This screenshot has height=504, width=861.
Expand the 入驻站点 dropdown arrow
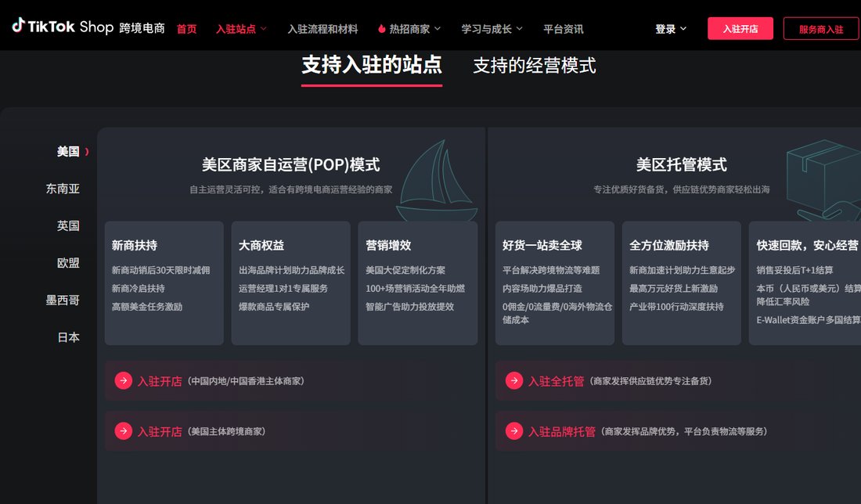tap(264, 28)
